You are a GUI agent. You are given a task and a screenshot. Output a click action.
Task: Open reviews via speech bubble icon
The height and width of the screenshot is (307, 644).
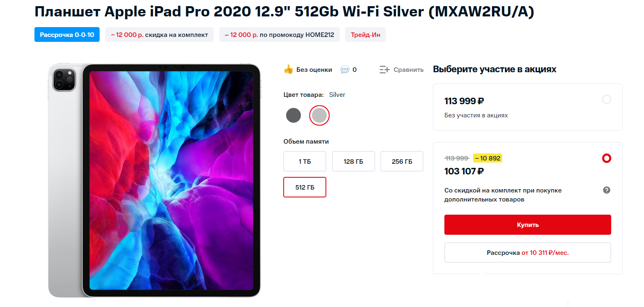(x=345, y=69)
